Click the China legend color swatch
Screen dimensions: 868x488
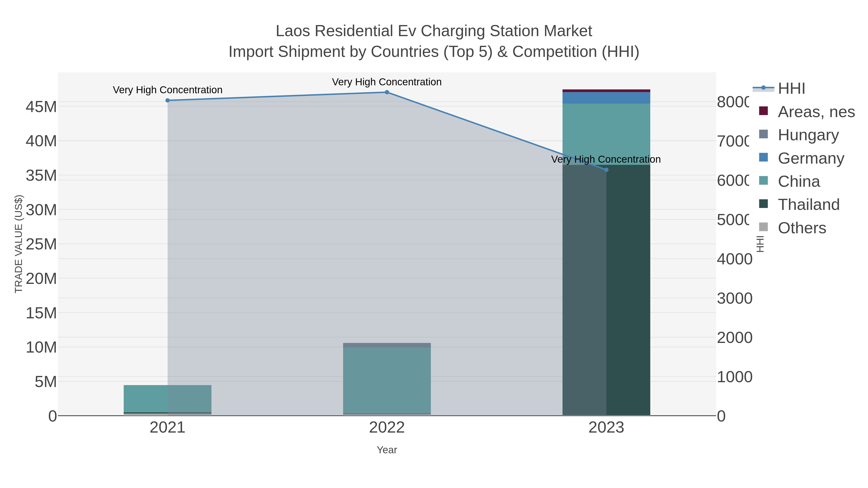pos(763,181)
